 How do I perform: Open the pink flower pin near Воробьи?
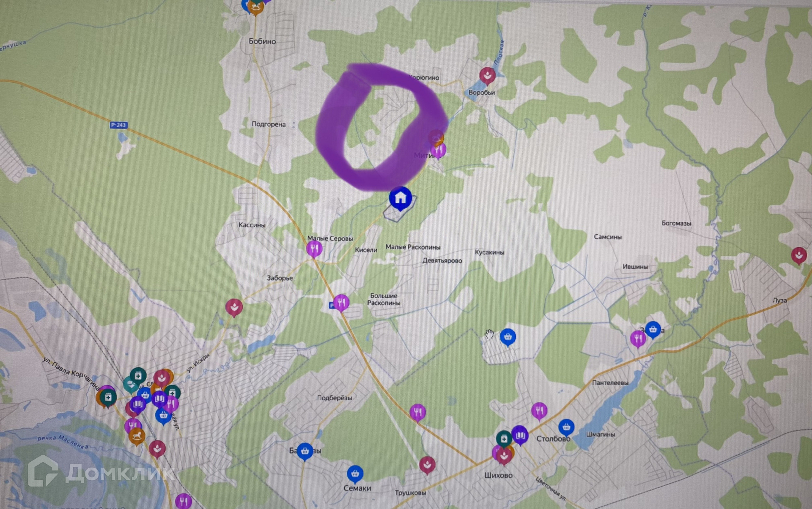[488, 76]
